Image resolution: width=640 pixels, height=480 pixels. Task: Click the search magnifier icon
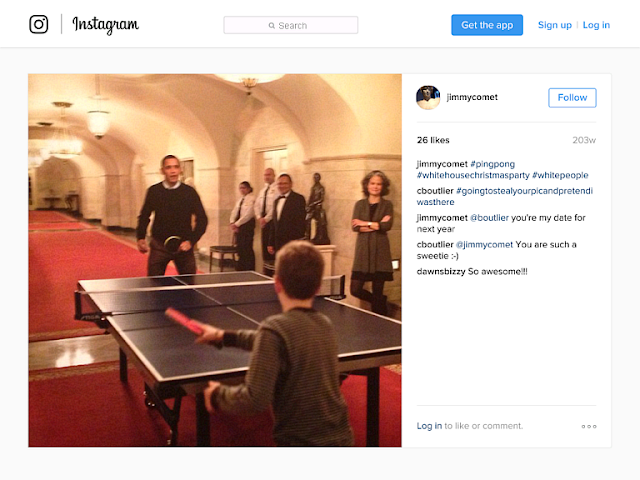tap(271, 26)
